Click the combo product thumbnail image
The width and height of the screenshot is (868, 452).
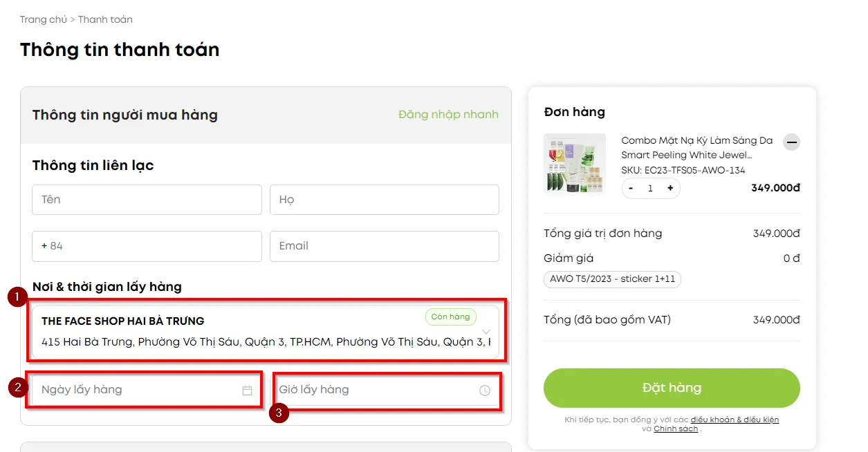click(575, 164)
